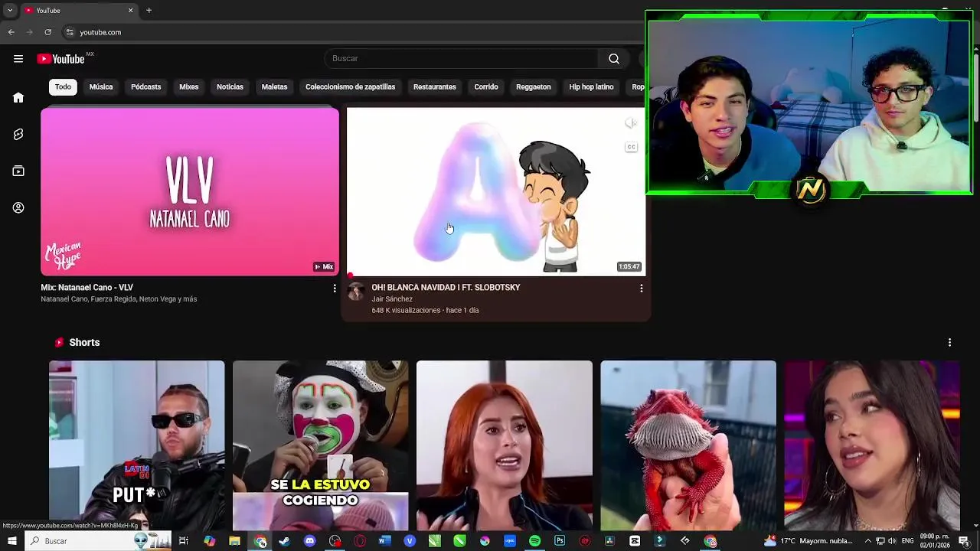Image resolution: width=980 pixels, height=551 pixels.
Task: Open Spotify from the taskbar
Action: point(534,541)
